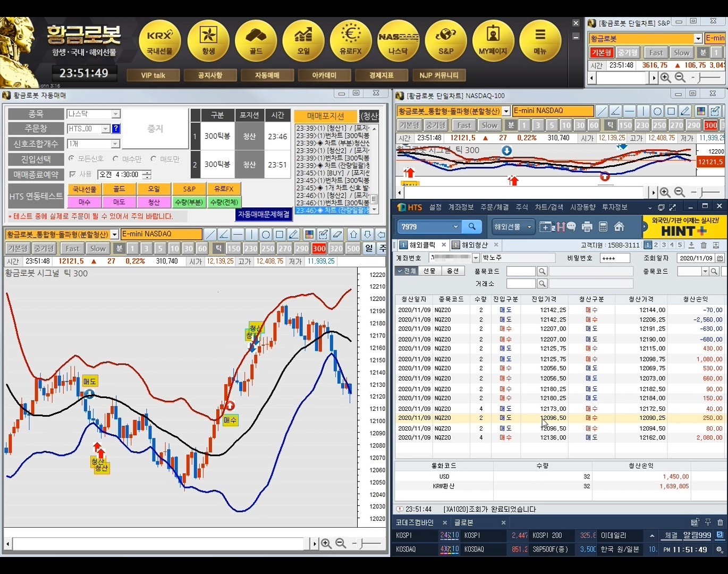Screen dimensions: 728x574
Task: Open the 메뉴 gold button
Action: coord(540,41)
